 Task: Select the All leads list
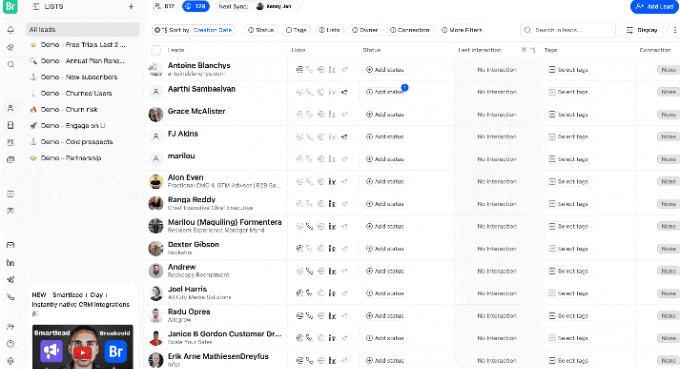tap(82, 29)
